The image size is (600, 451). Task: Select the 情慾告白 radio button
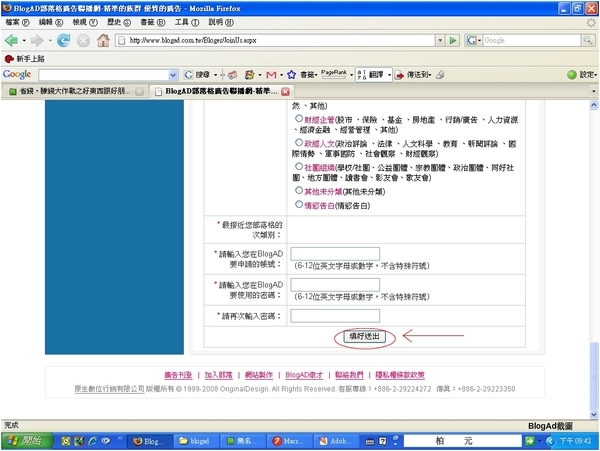coord(299,204)
